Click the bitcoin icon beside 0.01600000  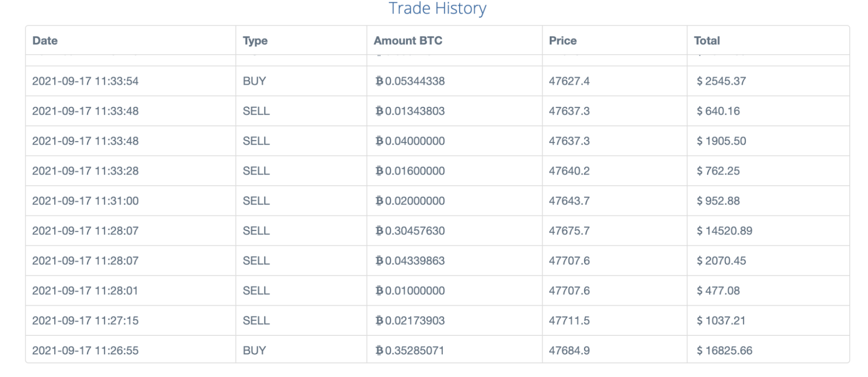point(379,171)
